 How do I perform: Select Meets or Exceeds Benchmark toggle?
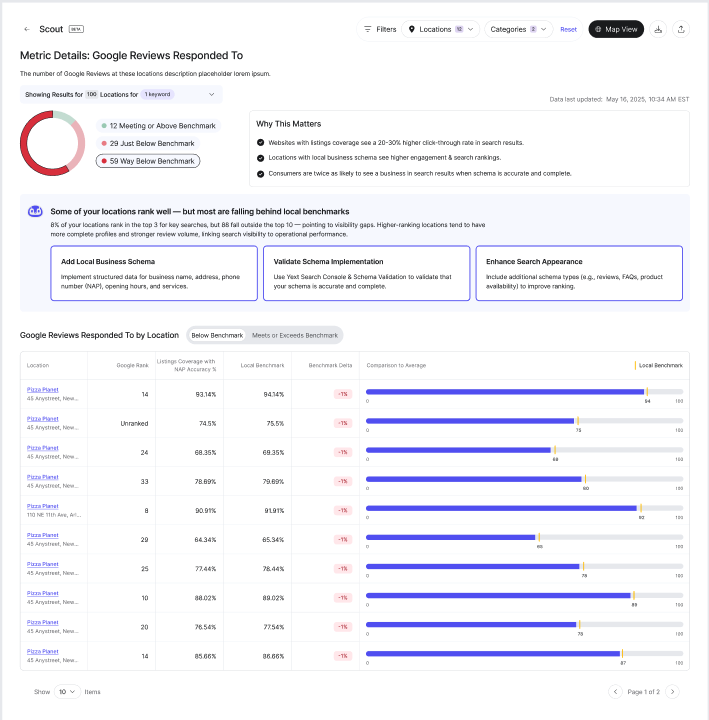(x=294, y=335)
